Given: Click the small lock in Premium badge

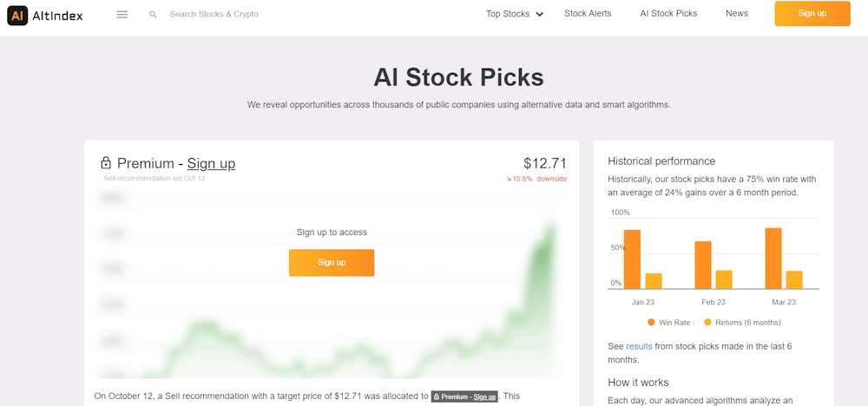Looking at the screenshot, I should pos(437,396).
